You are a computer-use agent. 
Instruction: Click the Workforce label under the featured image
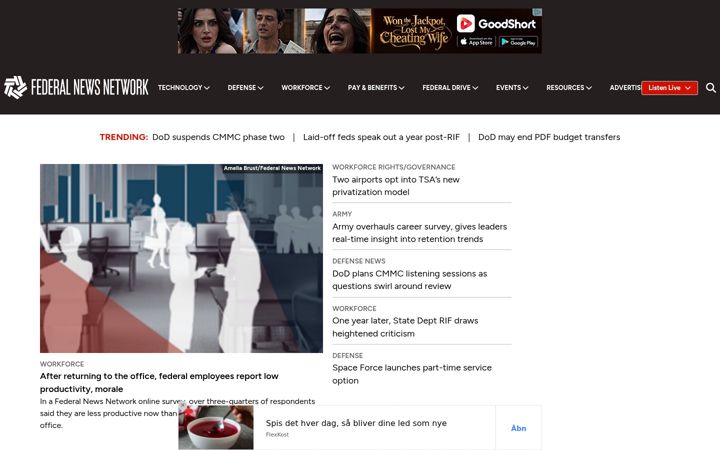click(x=62, y=364)
